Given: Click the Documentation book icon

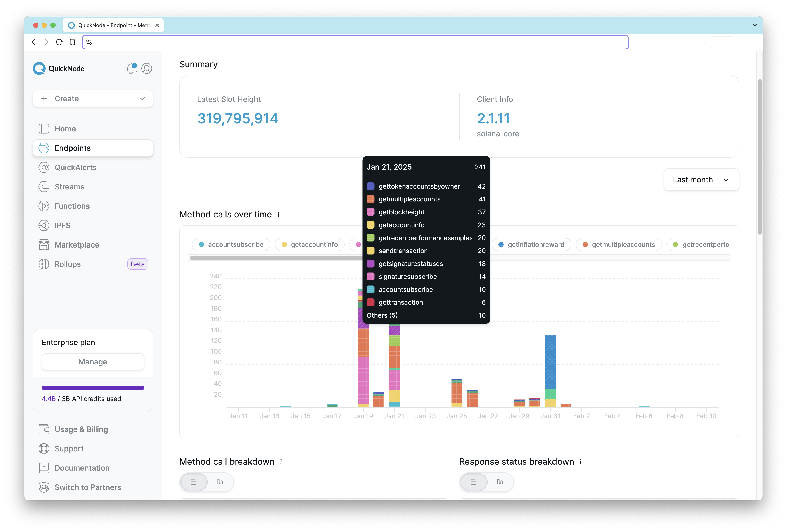Looking at the screenshot, I should [44, 468].
